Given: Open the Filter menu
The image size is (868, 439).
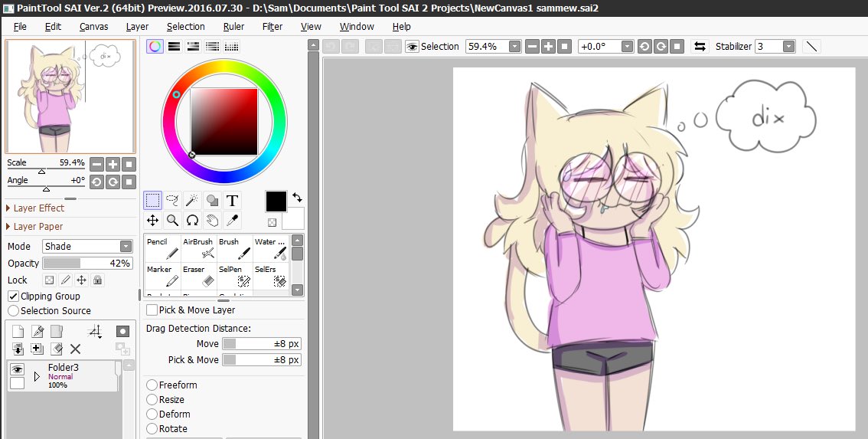Looking at the screenshot, I should coord(272,27).
